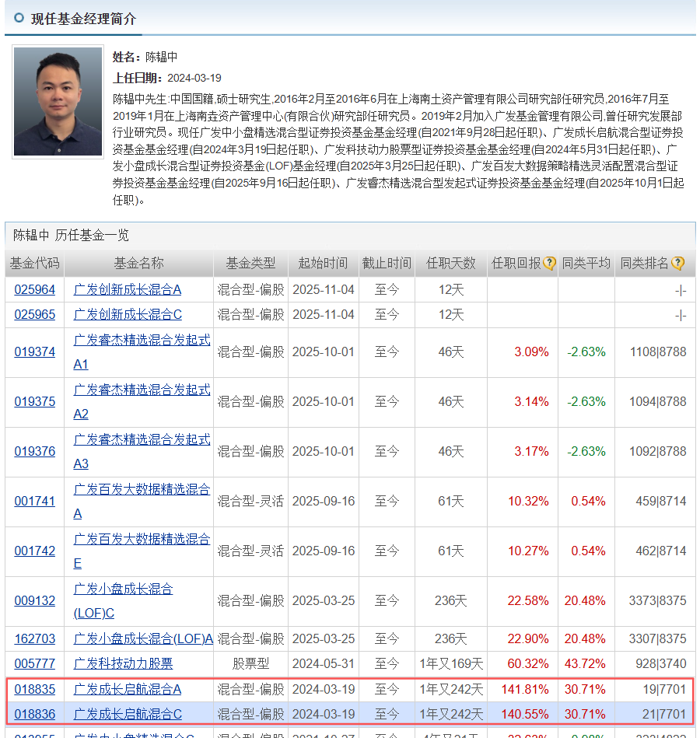
Task: Click the 起始时间 column header
Action: click(324, 263)
